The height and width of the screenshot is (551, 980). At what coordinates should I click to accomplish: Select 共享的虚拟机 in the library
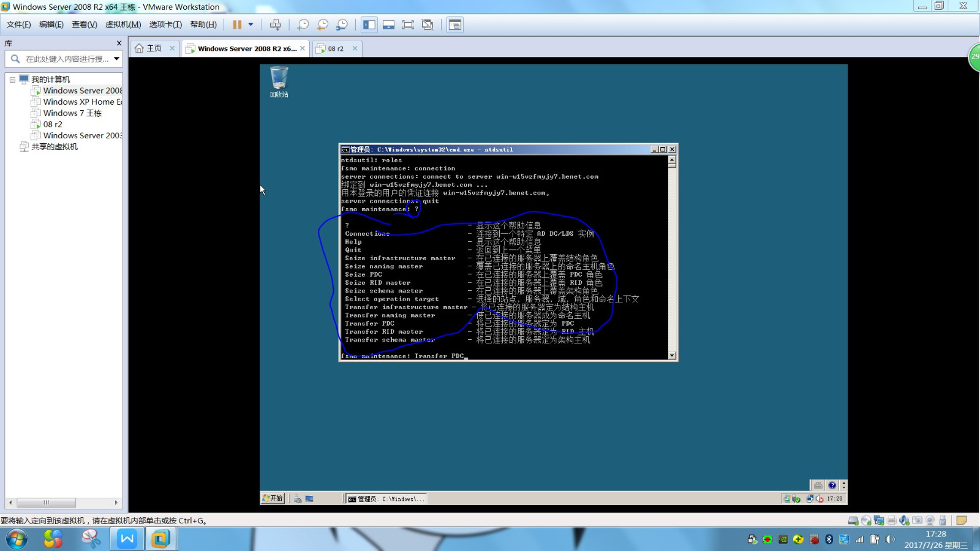pos(48,147)
